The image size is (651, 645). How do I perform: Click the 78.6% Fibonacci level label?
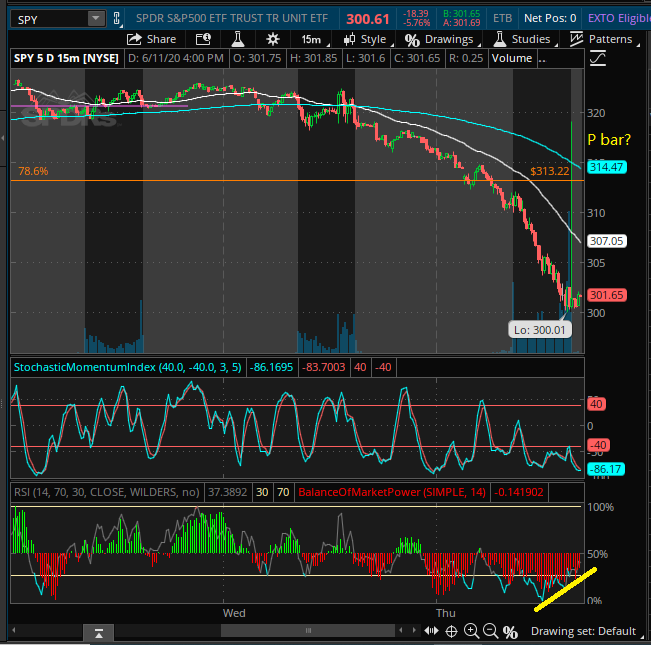pos(33,171)
